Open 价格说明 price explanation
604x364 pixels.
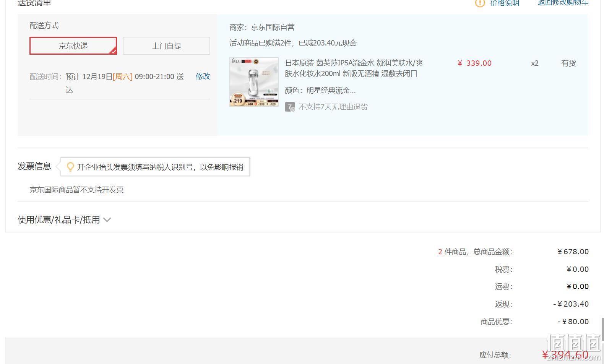point(505,3)
